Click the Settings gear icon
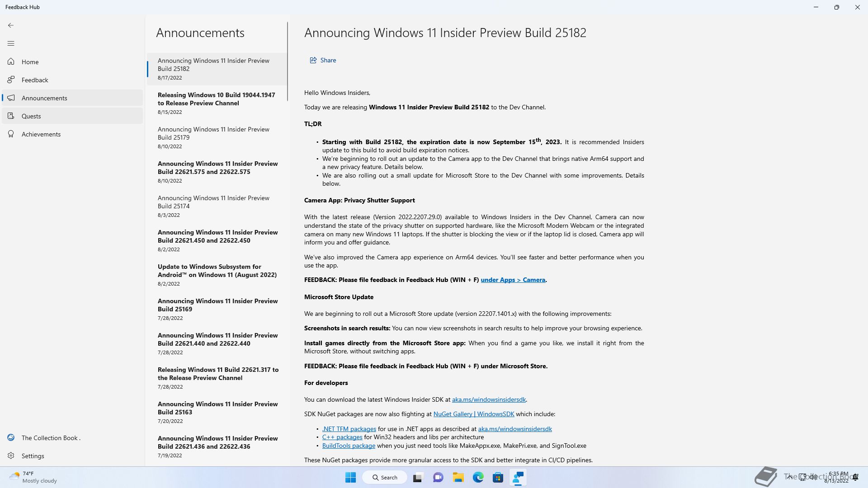868x488 pixels. tap(11, 455)
